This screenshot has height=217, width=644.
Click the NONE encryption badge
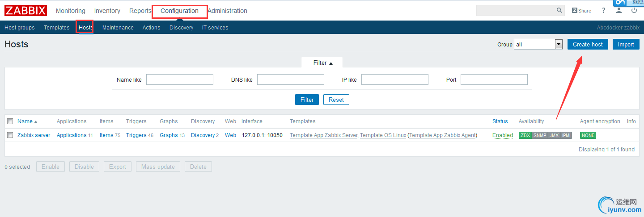[x=588, y=135]
